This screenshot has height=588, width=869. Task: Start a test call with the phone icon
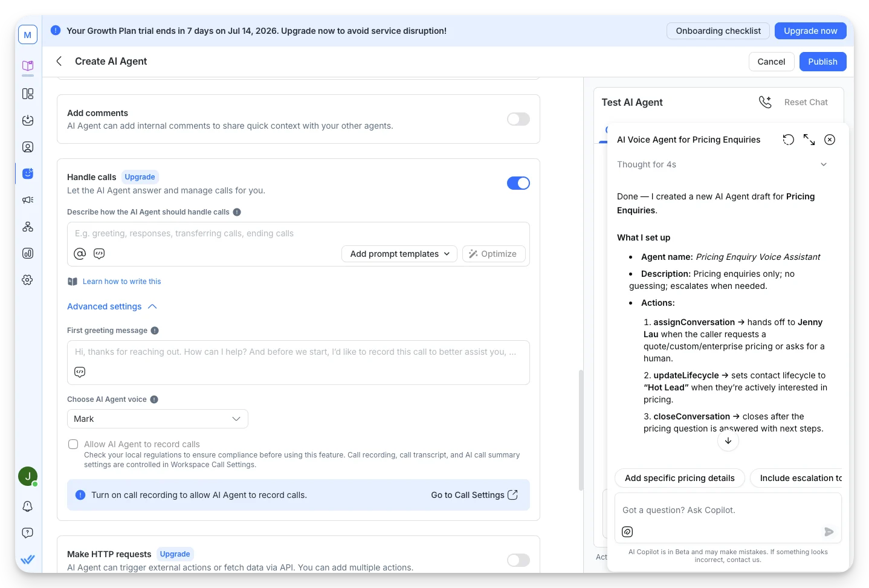click(x=765, y=102)
